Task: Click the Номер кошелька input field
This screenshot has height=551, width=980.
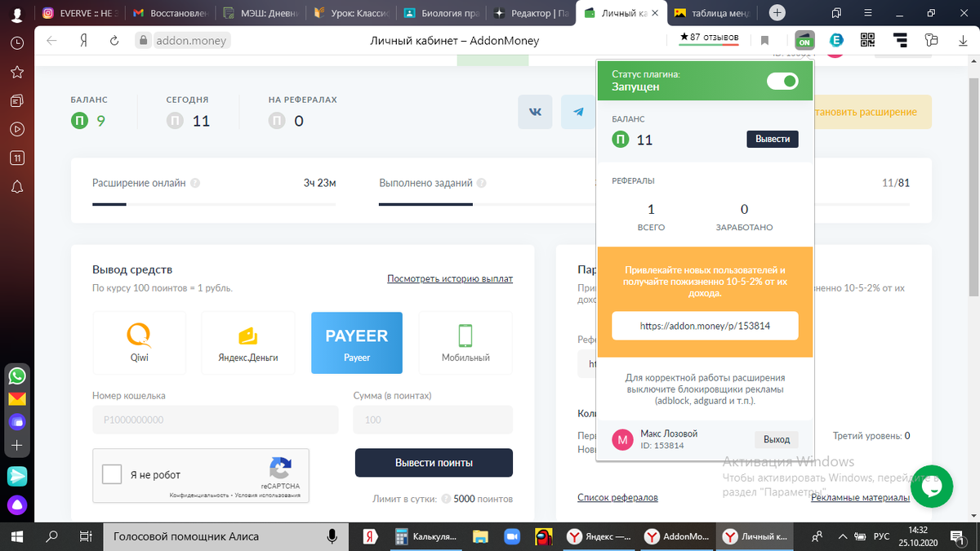Action: [216, 420]
